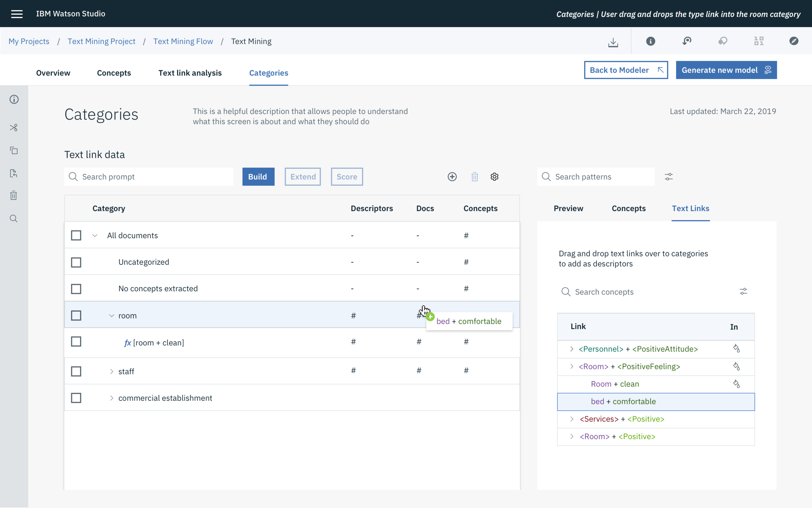Delete selected category with table trash icon

pyautogui.click(x=475, y=177)
